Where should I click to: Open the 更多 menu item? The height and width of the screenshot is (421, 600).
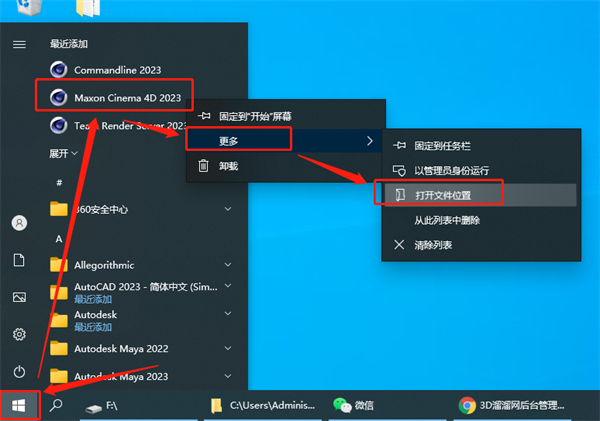click(286, 141)
